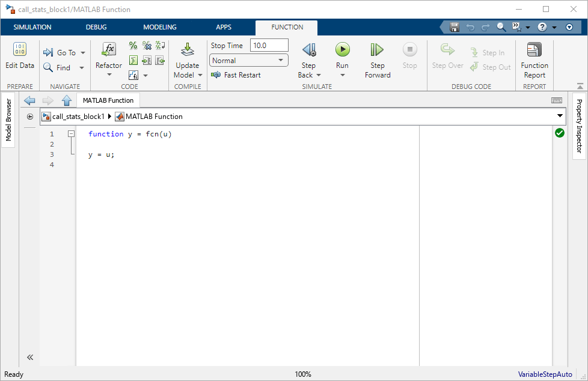Open the breadcrumb dropdown in the editor bar
Screen dimensions: 588x381
559,116
